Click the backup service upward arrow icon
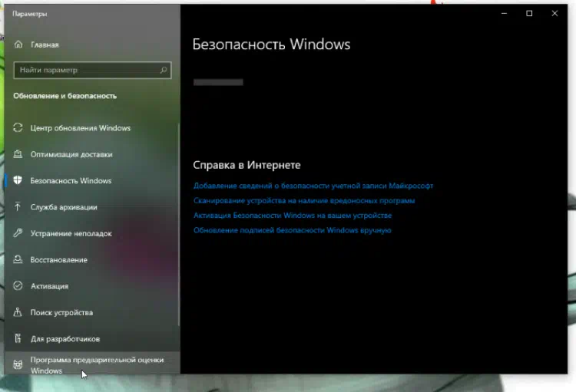Screen dimensions: 576x392 click(18, 206)
